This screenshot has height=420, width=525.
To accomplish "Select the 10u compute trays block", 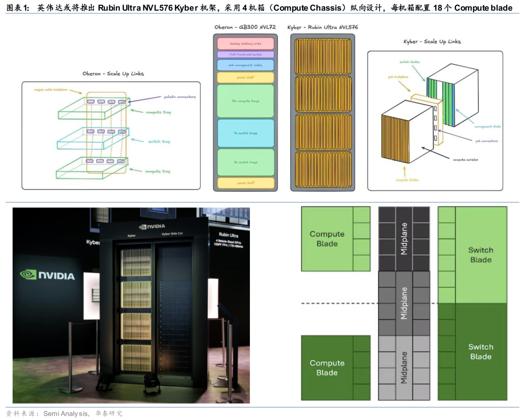I will (245, 101).
